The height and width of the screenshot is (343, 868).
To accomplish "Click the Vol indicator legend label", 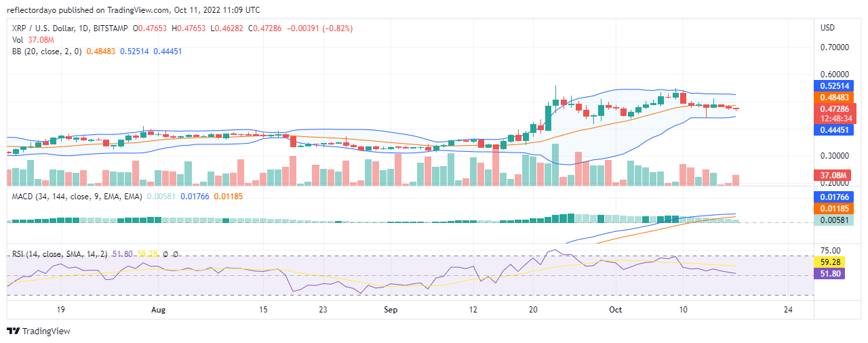I will coord(18,40).
